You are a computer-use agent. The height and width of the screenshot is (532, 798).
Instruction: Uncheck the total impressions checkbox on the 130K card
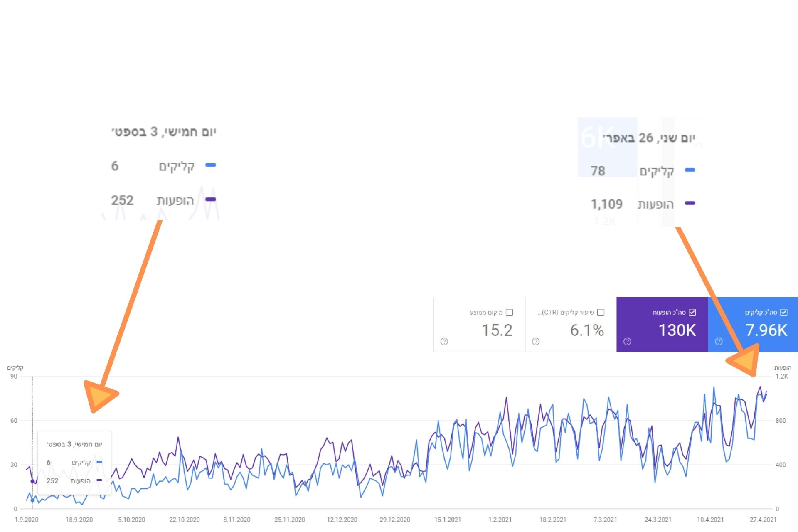pos(692,312)
